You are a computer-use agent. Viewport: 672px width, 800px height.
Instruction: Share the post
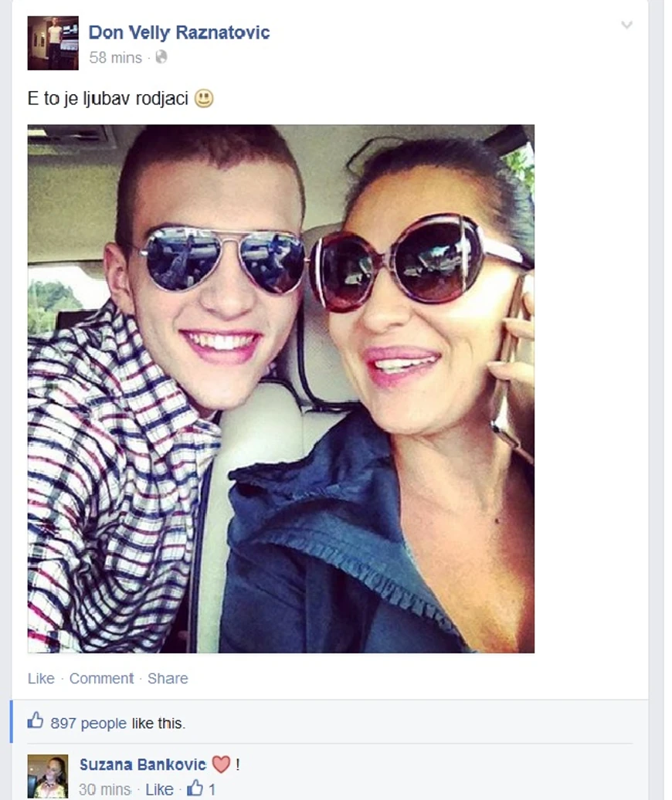[168, 678]
